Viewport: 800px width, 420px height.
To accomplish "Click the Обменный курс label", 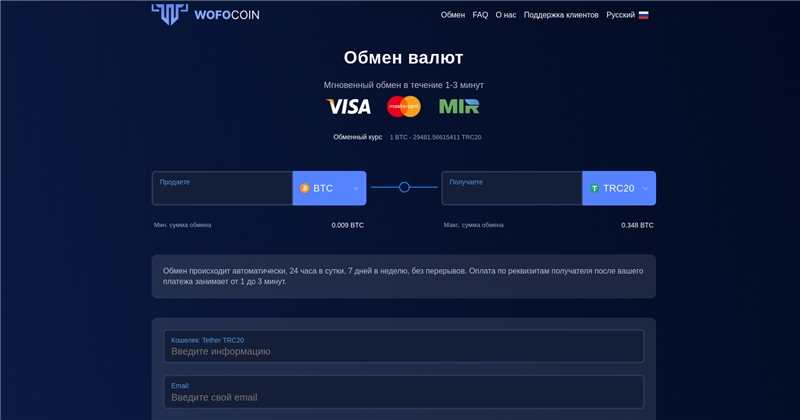I will click(358, 137).
